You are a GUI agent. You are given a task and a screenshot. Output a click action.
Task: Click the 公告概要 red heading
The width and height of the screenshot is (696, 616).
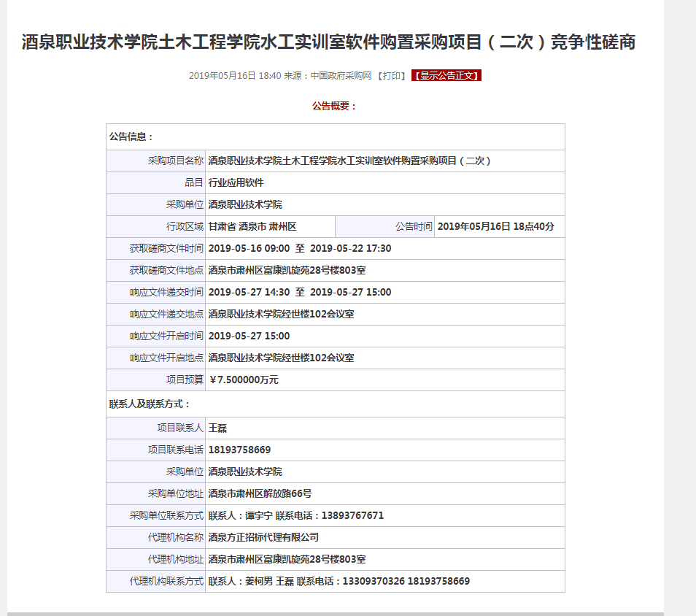pos(334,106)
